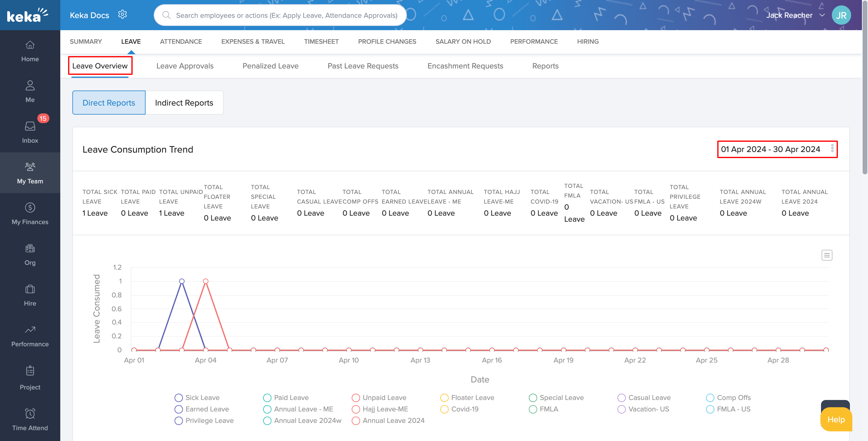The image size is (868, 441).
Task: Click the Apr 04 Unpaid Leave data point
Action: (x=206, y=281)
